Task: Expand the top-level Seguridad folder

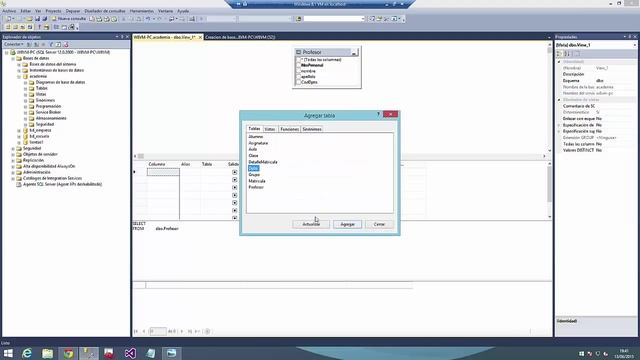Action: coord(13,148)
